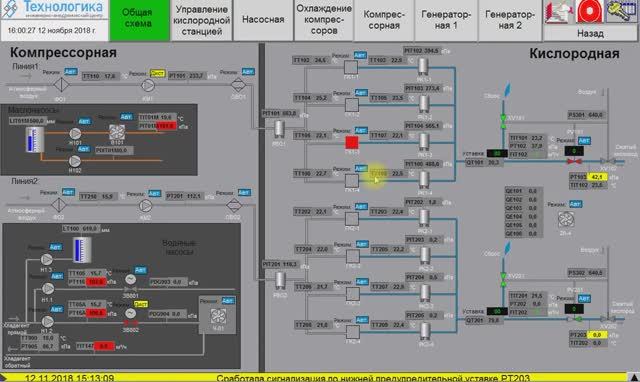Click the red alarm siren icon

click(x=589, y=12)
